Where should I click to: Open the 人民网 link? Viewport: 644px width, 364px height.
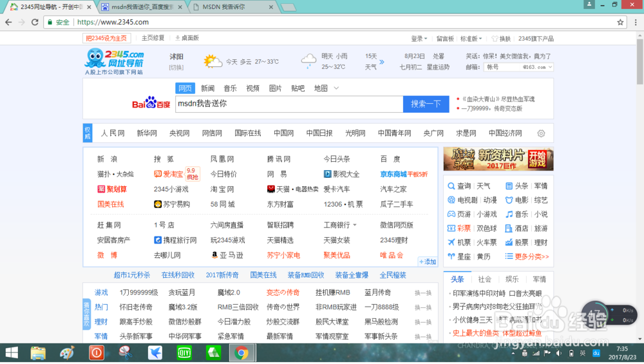click(113, 133)
